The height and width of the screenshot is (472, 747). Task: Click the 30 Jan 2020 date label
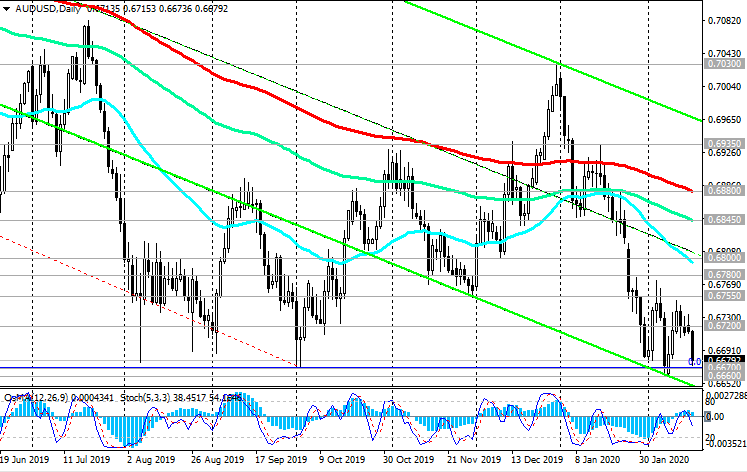click(x=664, y=460)
